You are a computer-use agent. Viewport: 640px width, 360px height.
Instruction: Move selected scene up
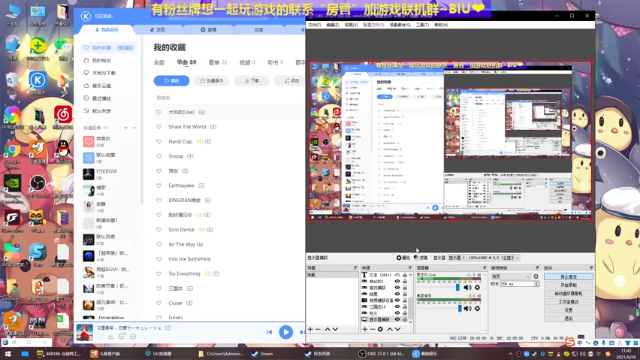tap(327, 329)
